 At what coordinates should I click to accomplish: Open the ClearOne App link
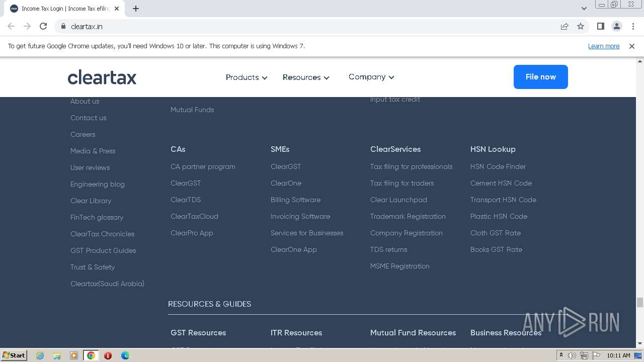point(294,249)
